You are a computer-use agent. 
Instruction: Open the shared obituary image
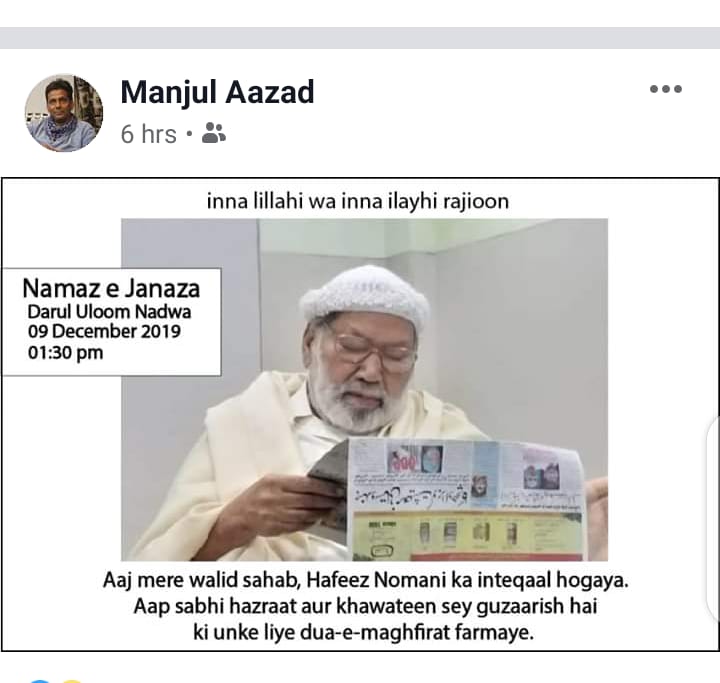tap(360, 414)
